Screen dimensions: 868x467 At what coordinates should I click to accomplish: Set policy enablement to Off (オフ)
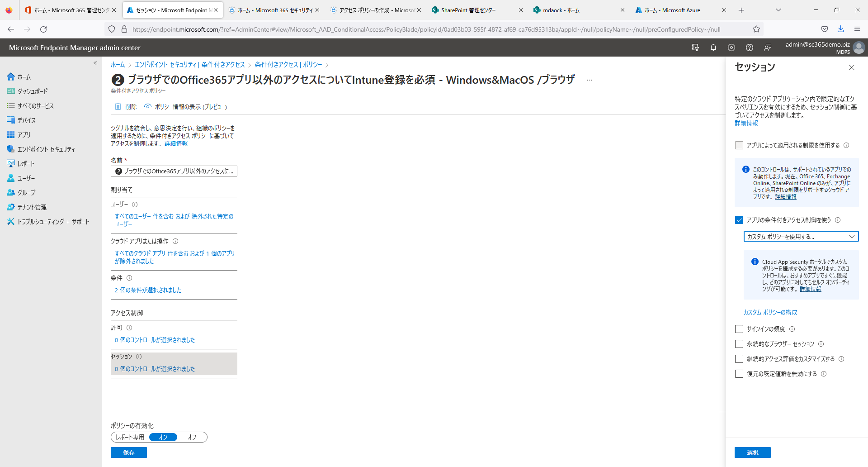pos(192,437)
